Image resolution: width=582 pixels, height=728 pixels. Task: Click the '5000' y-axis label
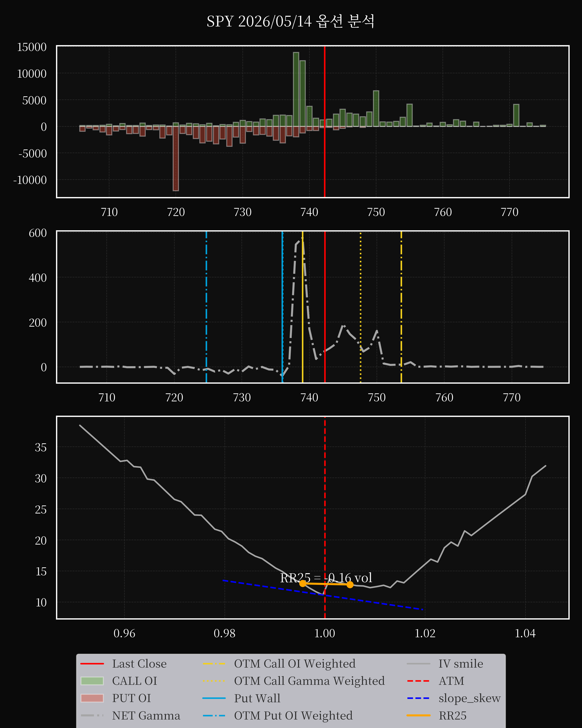click(x=34, y=100)
